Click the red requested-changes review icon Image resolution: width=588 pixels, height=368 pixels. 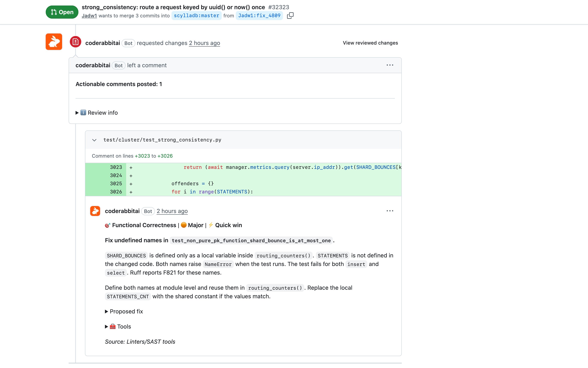pos(75,42)
